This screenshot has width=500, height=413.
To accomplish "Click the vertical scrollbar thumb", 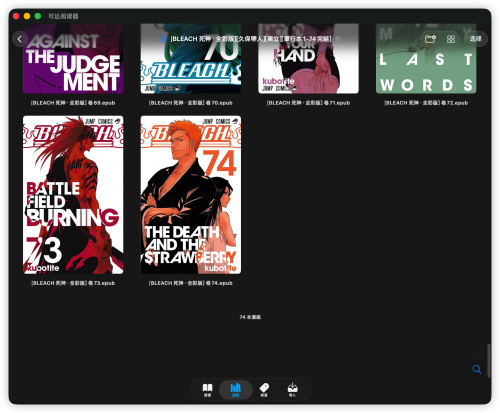I will click(489, 361).
